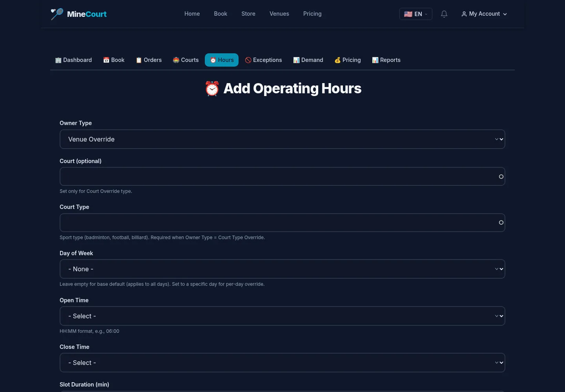This screenshot has height=392, width=565.
Task: Click Pricing in the top navigation bar
Action: point(312,14)
